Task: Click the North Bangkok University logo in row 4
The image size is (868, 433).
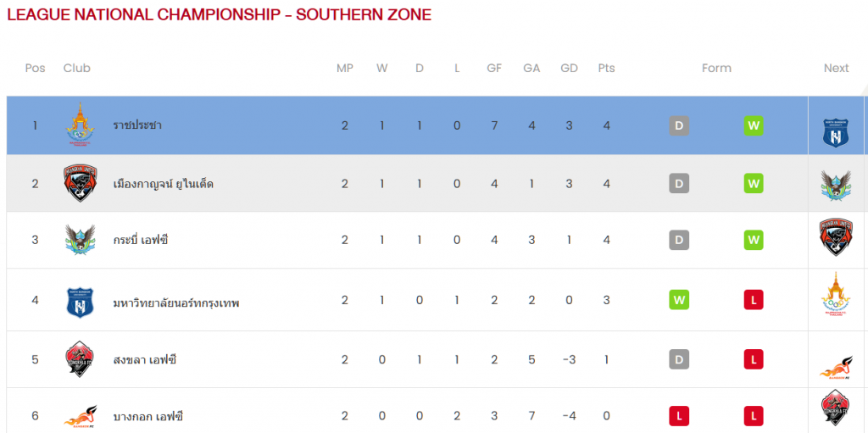Action: click(81, 303)
